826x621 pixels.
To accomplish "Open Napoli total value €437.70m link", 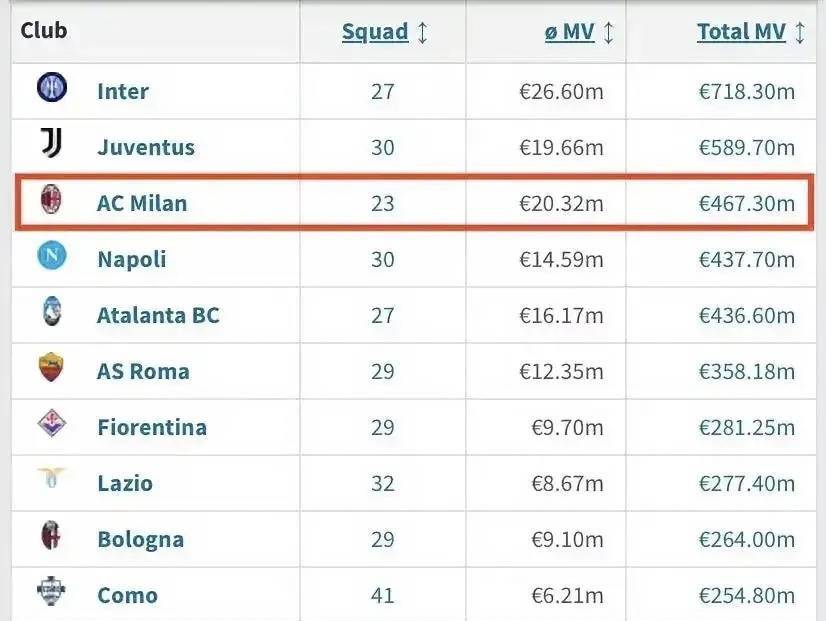I will click(746, 259).
